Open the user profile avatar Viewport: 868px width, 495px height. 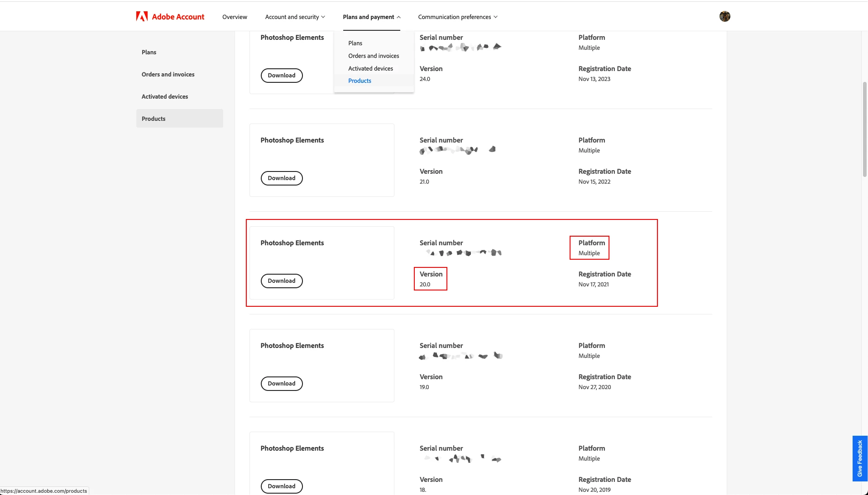tap(724, 16)
